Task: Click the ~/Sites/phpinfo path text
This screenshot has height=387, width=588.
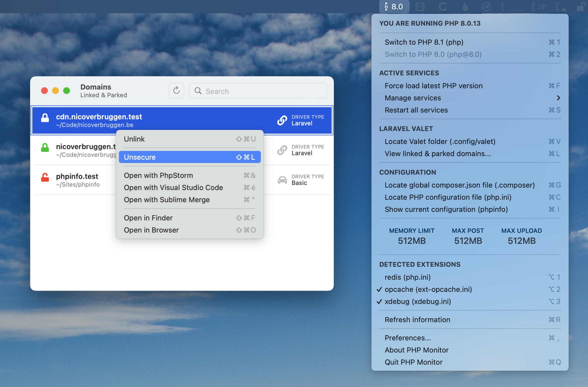Action: tap(78, 185)
